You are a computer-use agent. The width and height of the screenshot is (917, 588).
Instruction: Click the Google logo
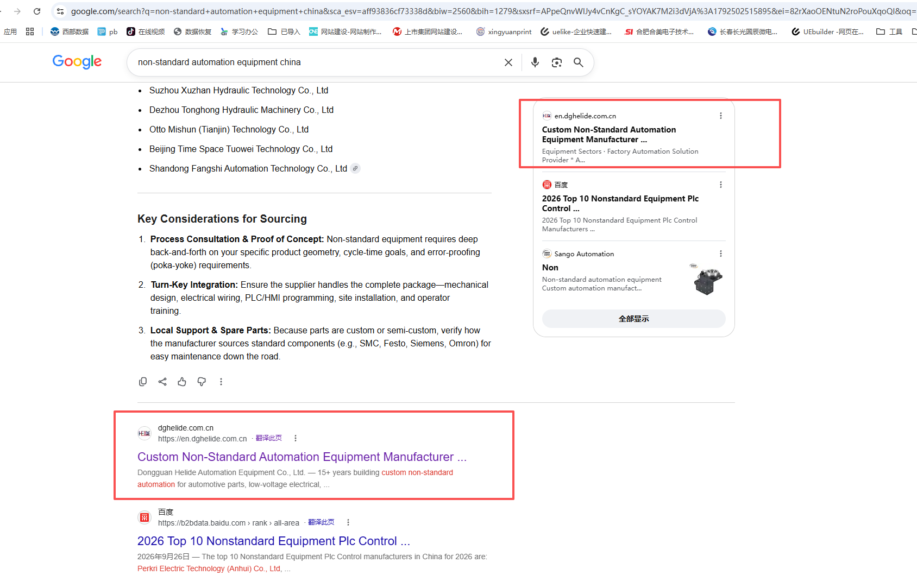click(77, 62)
